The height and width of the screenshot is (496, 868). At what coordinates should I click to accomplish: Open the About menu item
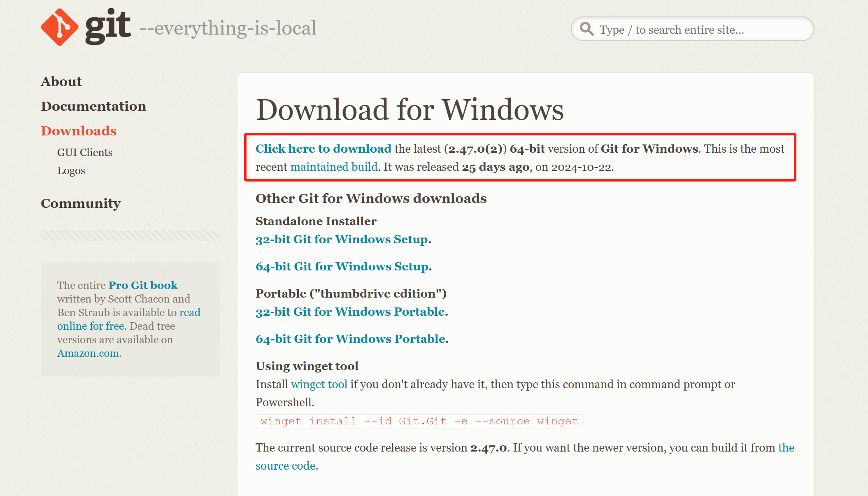(61, 82)
